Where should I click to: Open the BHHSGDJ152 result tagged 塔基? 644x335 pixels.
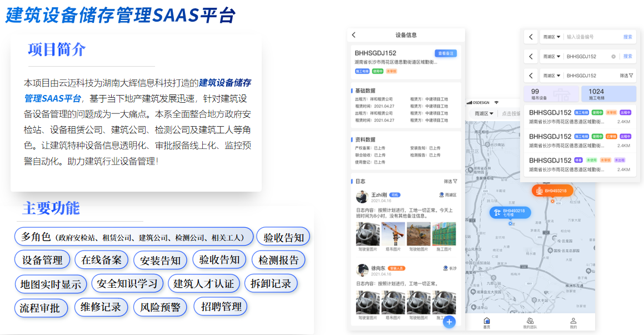[580, 164]
